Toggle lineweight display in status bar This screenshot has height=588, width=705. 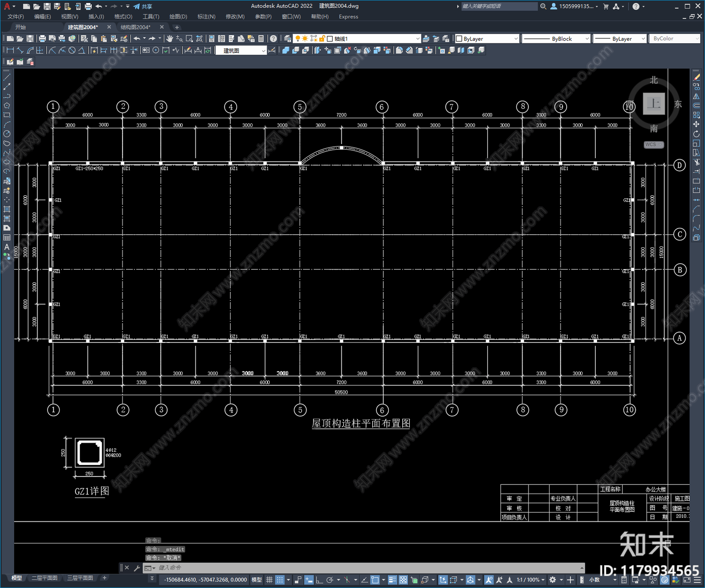tap(392, 580)
